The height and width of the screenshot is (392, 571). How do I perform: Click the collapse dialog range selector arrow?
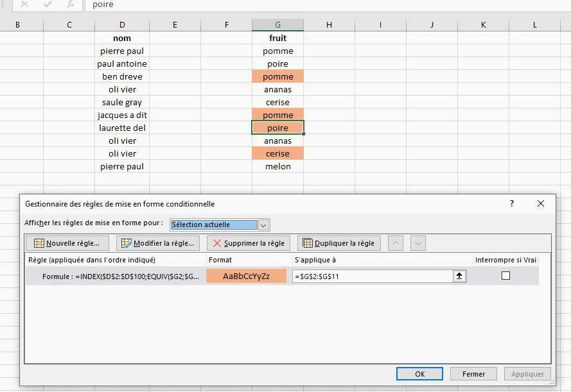[459, 276]
